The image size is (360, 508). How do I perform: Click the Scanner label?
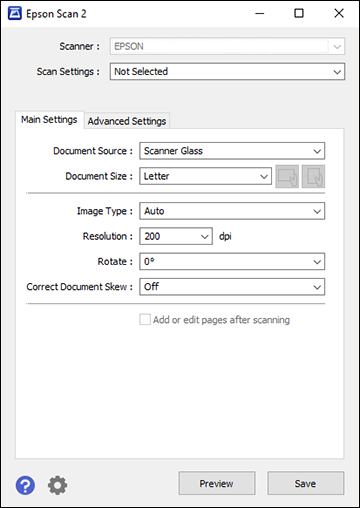79,46
